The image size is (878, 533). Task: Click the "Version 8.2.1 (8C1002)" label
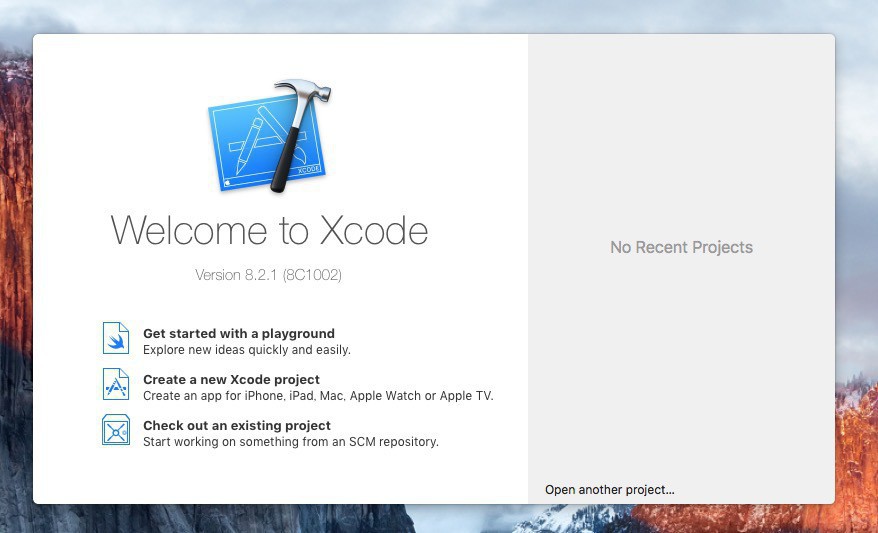click(x=268, y=275)
